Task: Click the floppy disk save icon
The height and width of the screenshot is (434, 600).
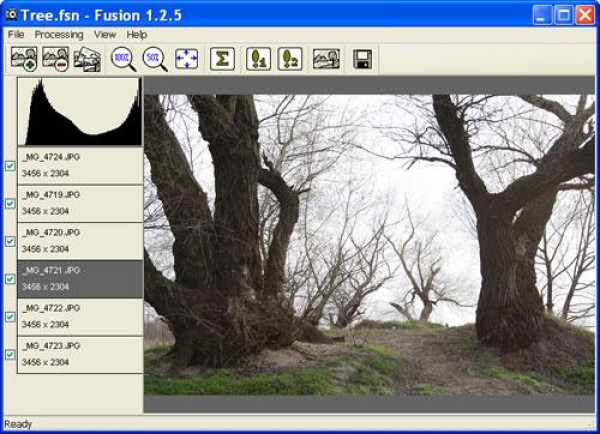Action: (362, 59)
